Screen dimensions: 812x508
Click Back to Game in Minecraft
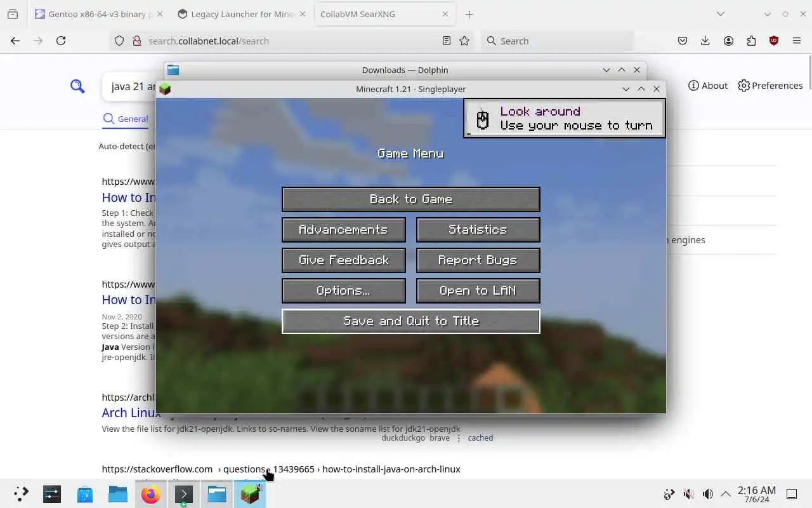410,199
